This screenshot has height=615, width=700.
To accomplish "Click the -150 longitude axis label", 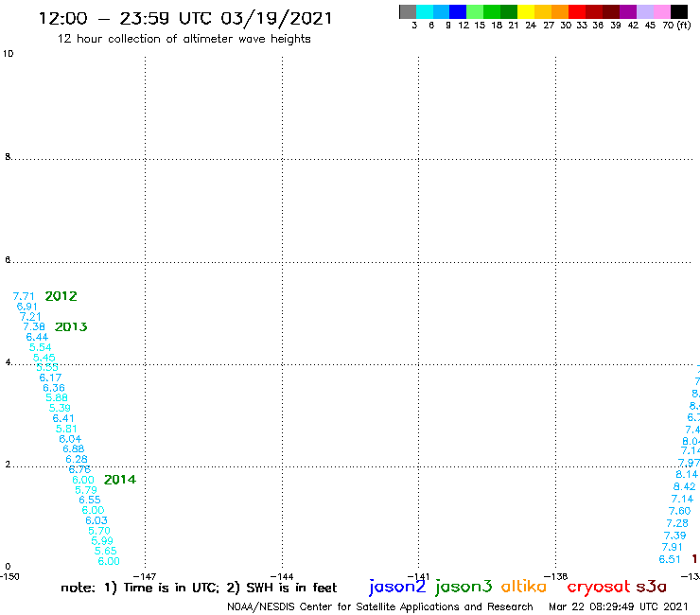I will tap(9, 576).
